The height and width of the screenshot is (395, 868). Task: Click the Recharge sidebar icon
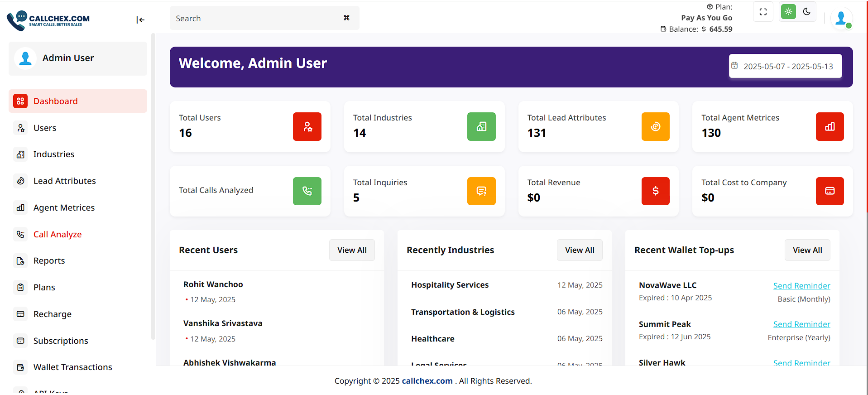20,314
